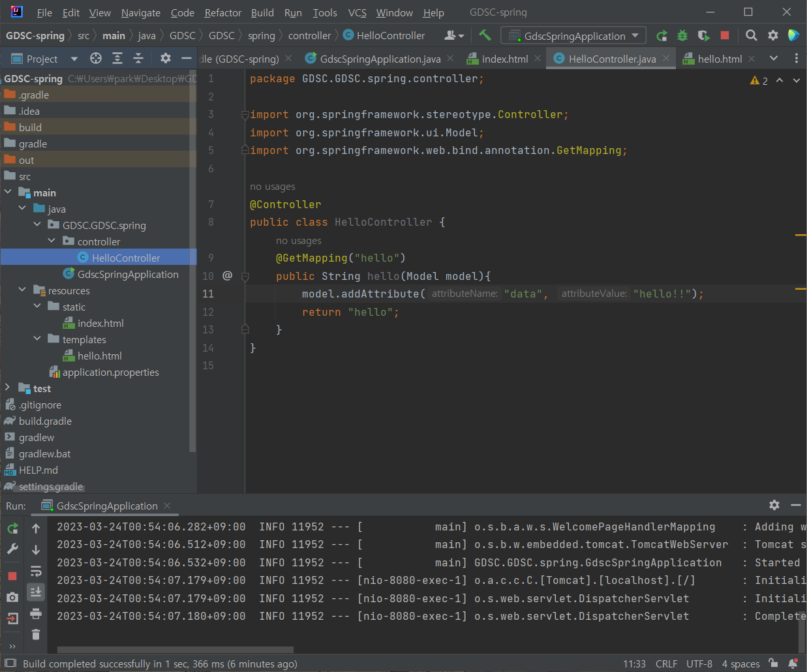Click the Build project hammer icon

[x=485, y=35]
